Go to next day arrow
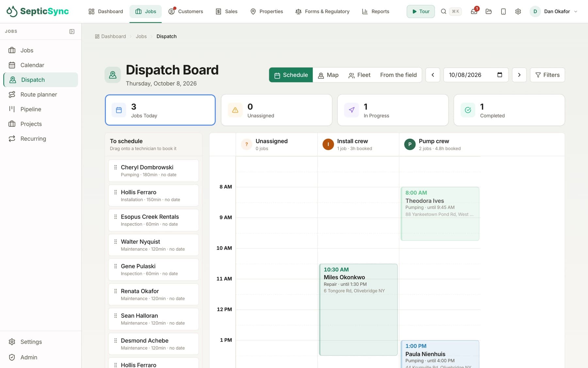This screenshot has width=588, height=368. [519, 75]
